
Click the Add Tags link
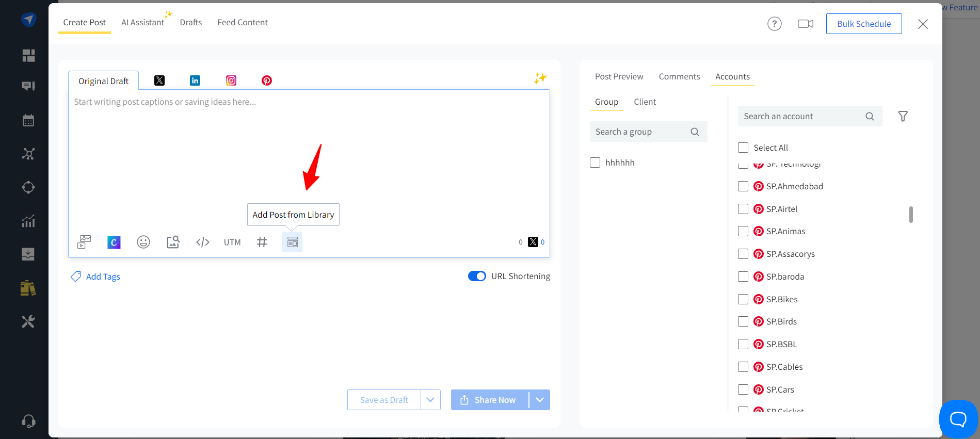coord(103,277)
